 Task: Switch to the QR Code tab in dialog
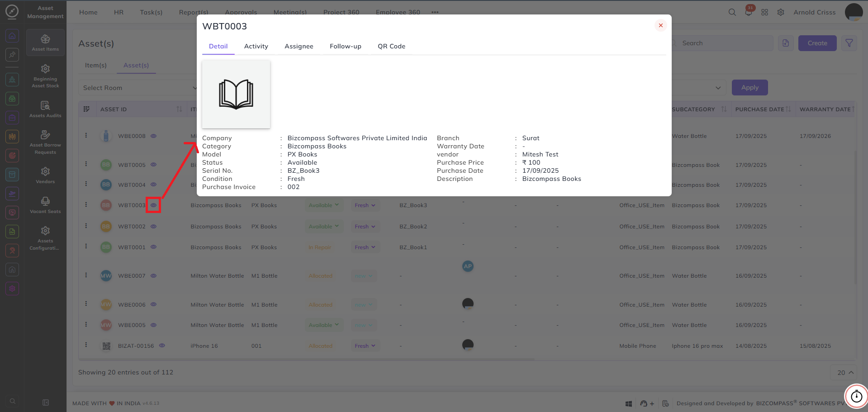point(392,46)
